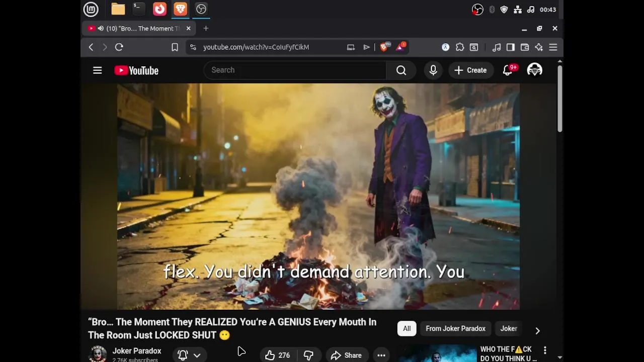Click the send/play icon in address bar
The width and height of the screenshot is (644, 362).
[366, 47]
